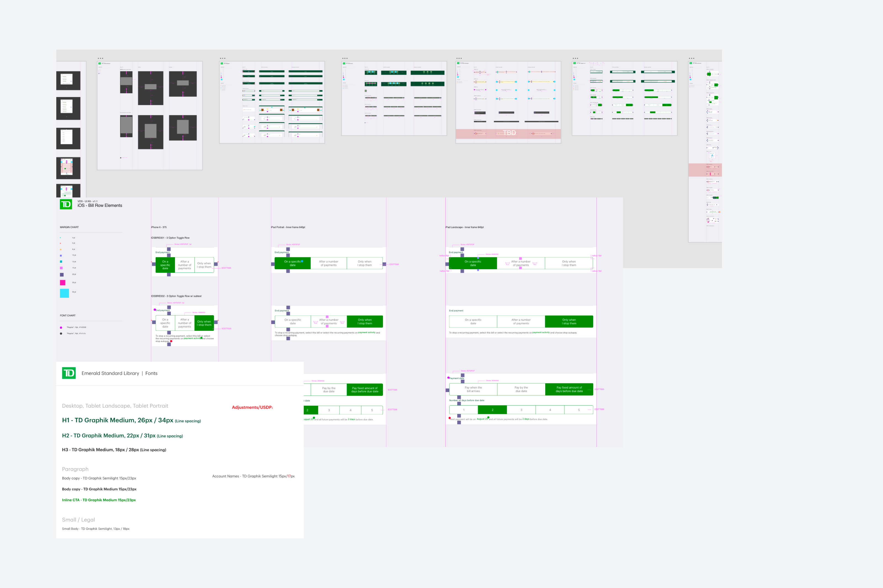Click the red Adjustments/USDP: text
The width and height of the screenshot is (883, 588).
click(x=252, y=407)
